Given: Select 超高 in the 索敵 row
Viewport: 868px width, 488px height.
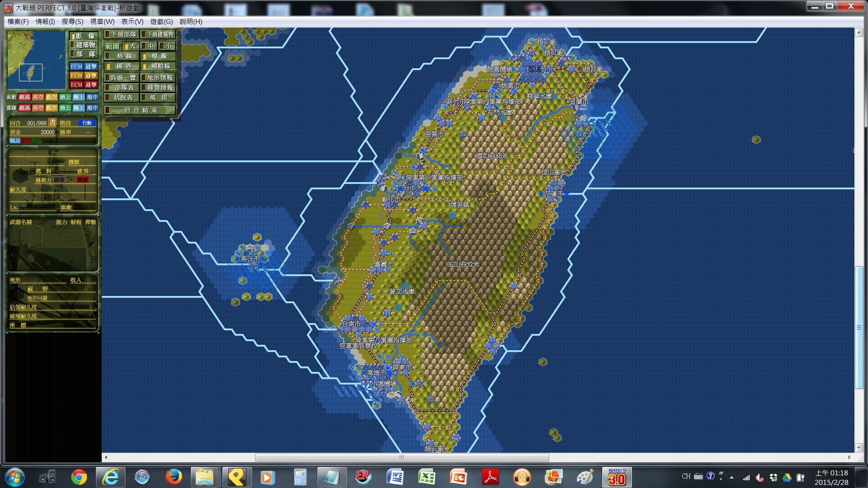Looking at the screenshot, I should (x=24, y=97).
